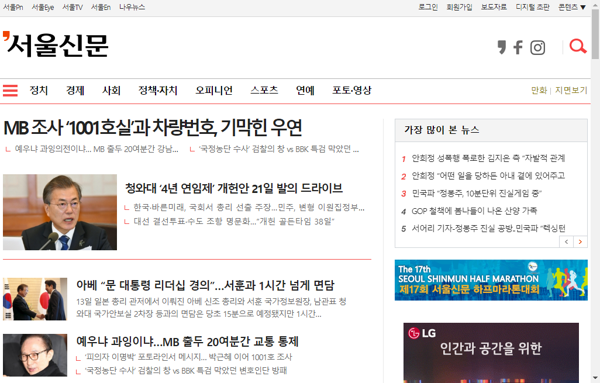
Task: Open headline 청와대 '4년 연임제' 개헌안
Action: point(234,188)
